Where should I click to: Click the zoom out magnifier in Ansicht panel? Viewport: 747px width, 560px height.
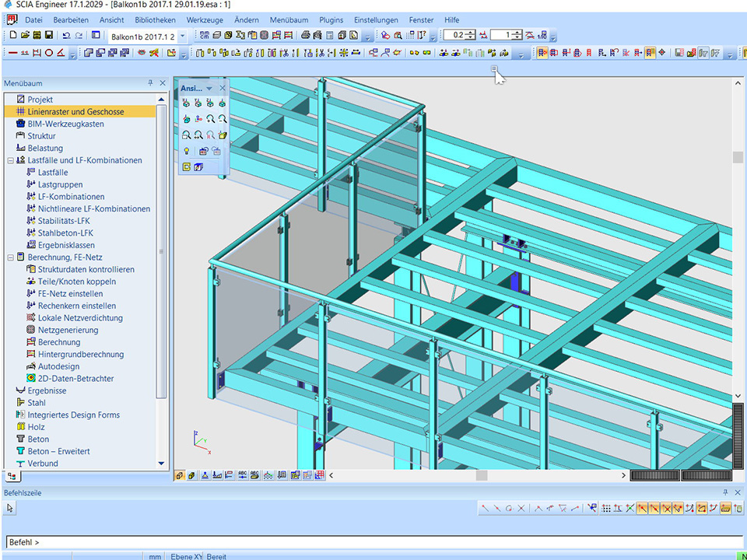coord(223,119)
